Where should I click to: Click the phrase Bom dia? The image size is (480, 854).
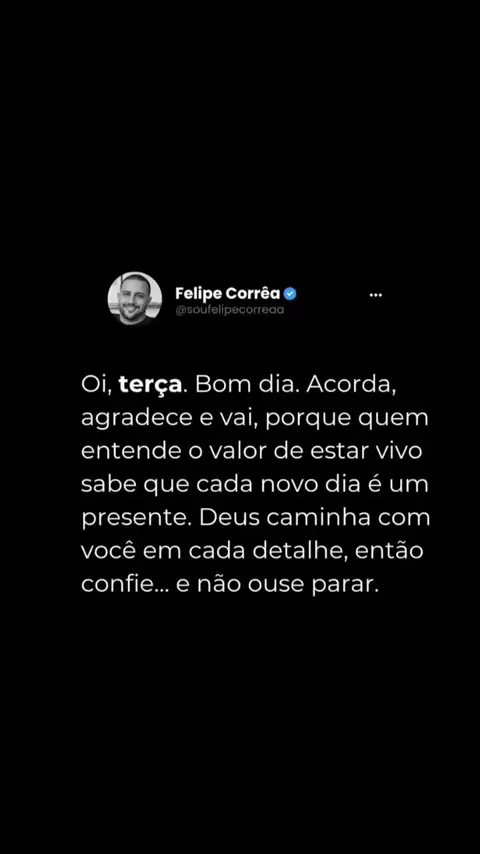(x=244, y=385)
